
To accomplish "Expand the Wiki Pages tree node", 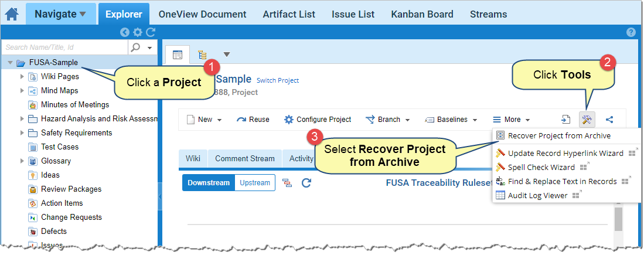I will 22,77.
